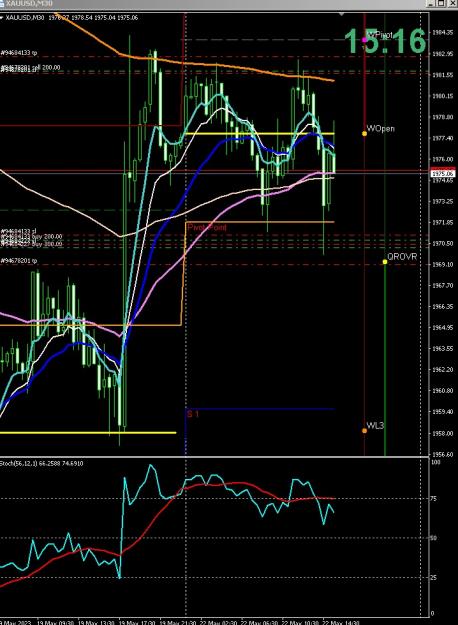458x625 pixels.
Task: Click the chart shift triangle marker
Action: pos(342,14)
